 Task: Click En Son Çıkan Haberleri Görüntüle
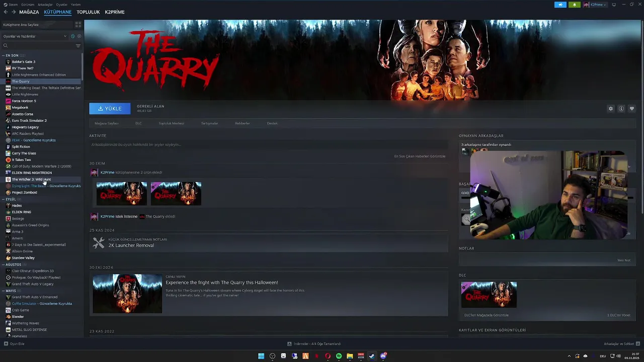420,156
